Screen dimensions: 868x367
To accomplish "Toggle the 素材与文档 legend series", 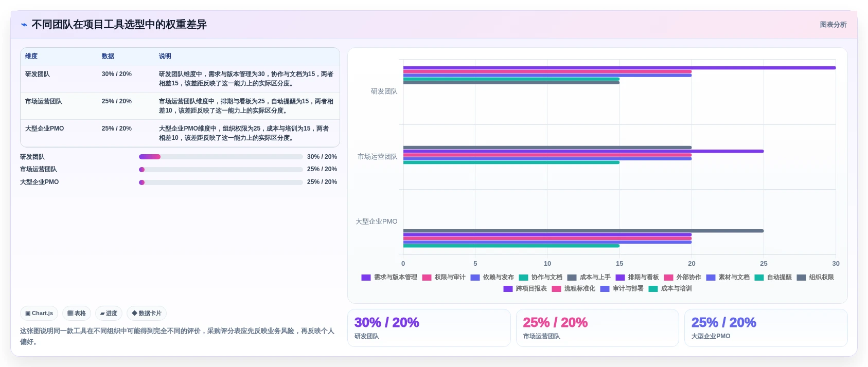I will pyautogui.click(x=728, y=277).
